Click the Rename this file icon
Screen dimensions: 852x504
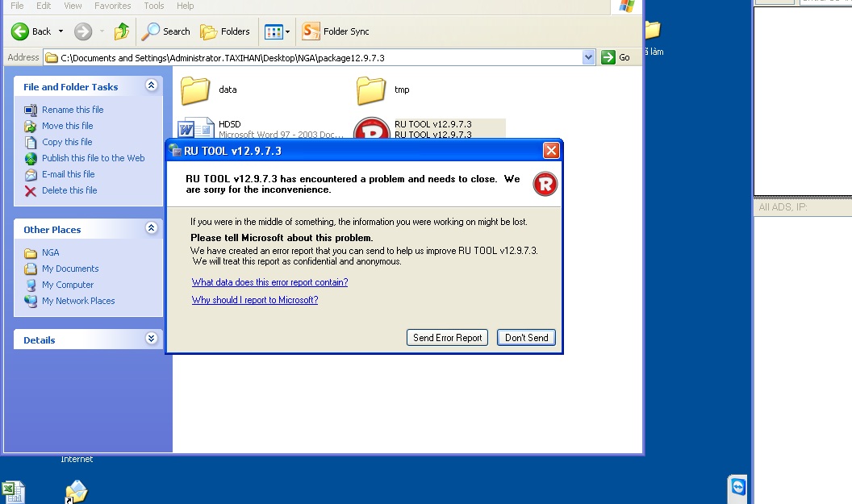31,110
